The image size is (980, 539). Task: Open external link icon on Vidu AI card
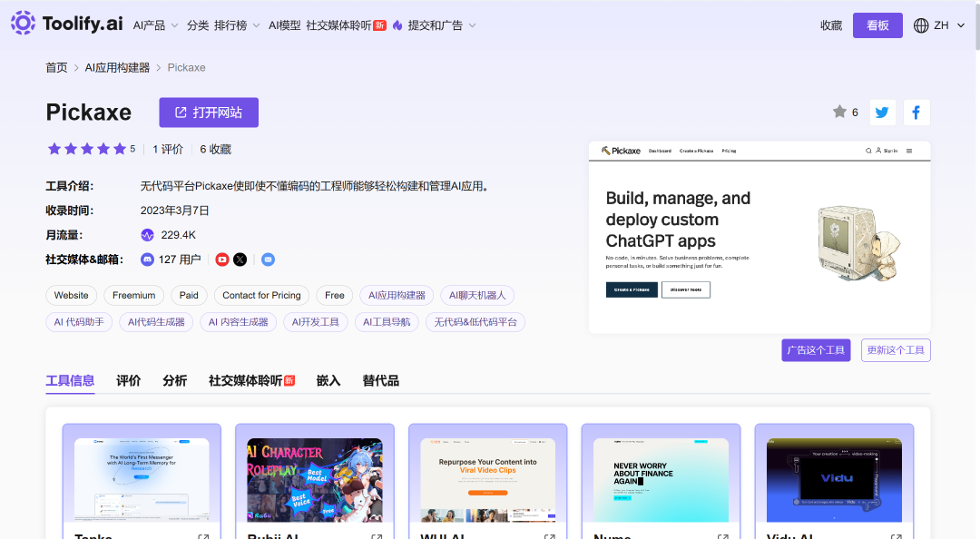click(x=896, y=536)
